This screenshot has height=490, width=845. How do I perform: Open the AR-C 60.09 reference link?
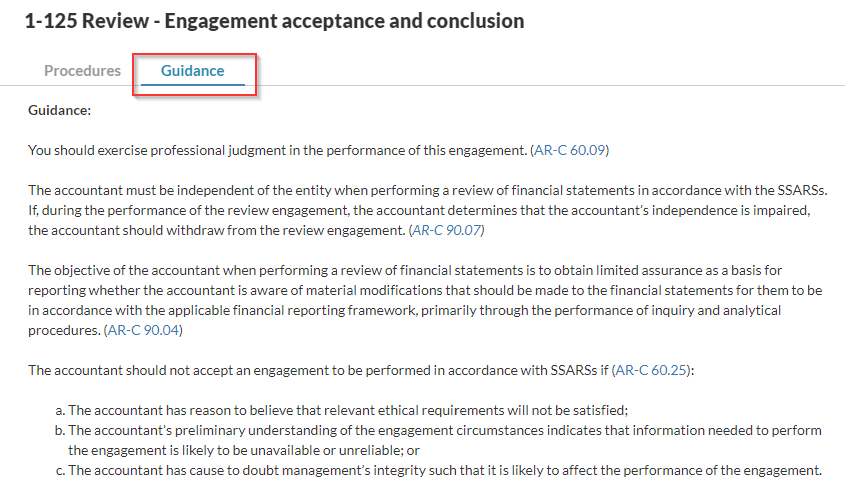570,151
